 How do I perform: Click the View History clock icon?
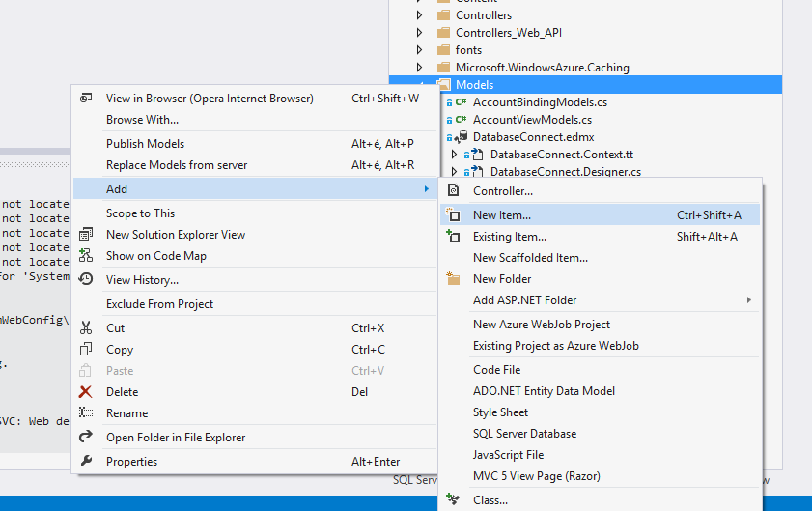86,279
